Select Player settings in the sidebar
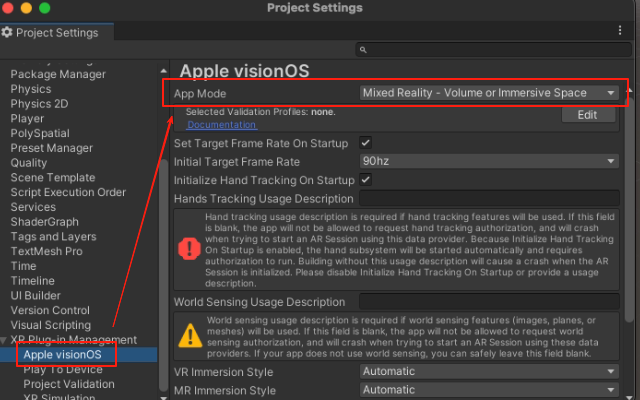Image resolution: width=640 pixels, height=400 pixels. pos(27,118)
